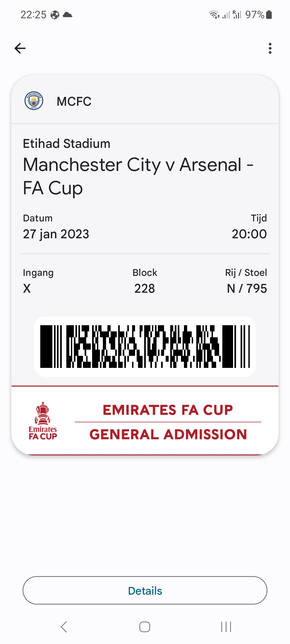This screenshot has height=644, width=290.
Task: Tap the battery indicator icon
Action: [x=269, y=14]
